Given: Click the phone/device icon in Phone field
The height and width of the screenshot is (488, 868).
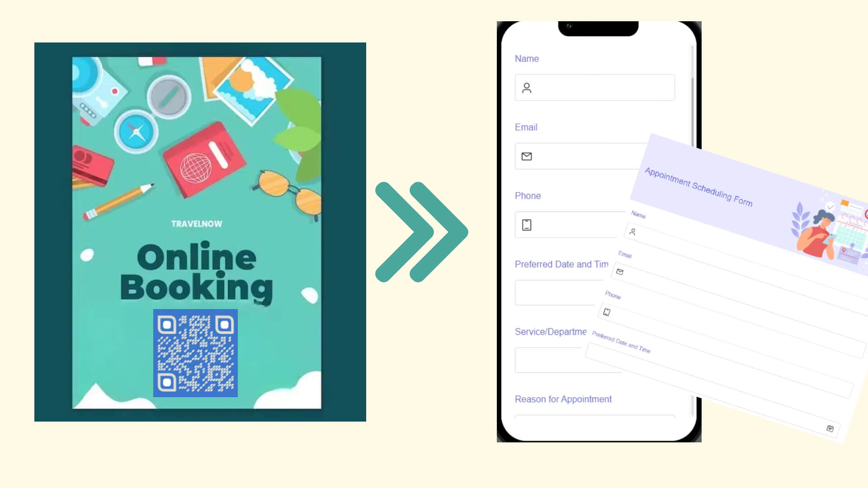Looking at the screenshot, I should tap(526, 225).
